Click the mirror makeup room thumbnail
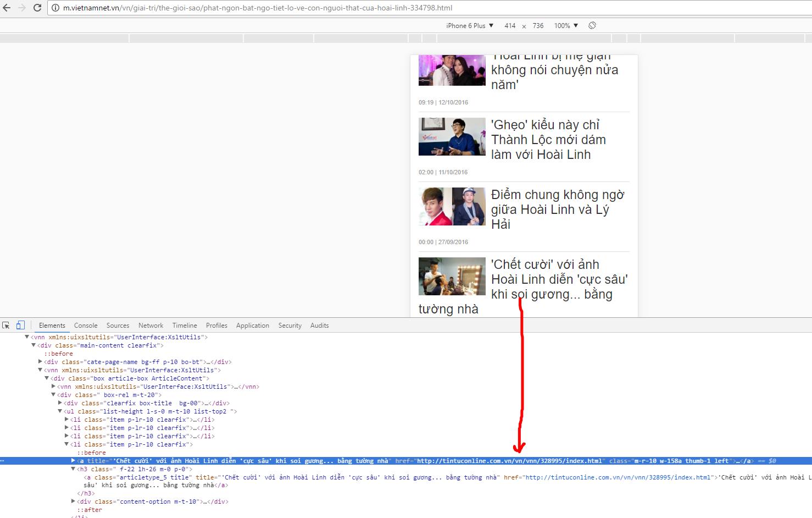The image size is (812, 518). 452,277
